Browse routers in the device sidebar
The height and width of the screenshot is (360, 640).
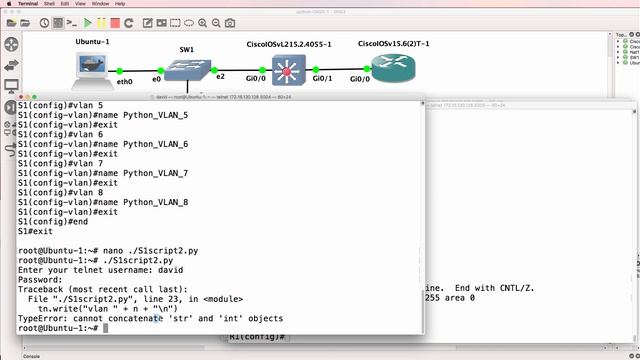11,44
